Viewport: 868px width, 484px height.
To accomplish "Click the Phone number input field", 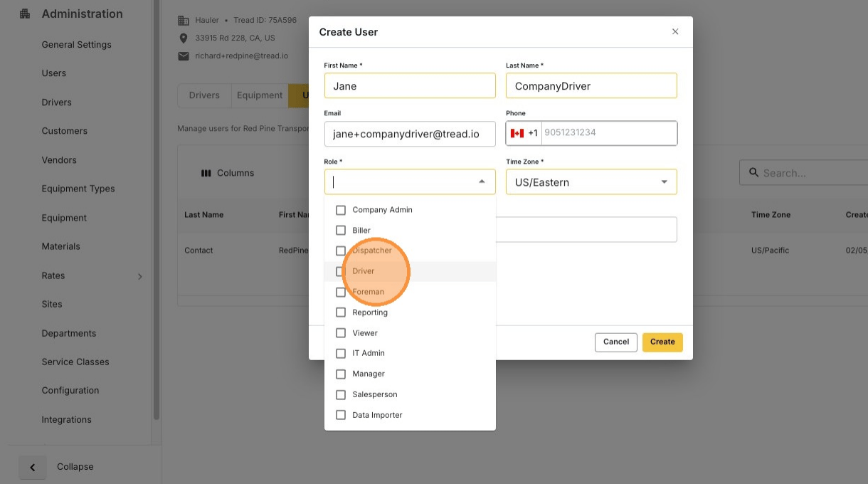I will point(609,132).
